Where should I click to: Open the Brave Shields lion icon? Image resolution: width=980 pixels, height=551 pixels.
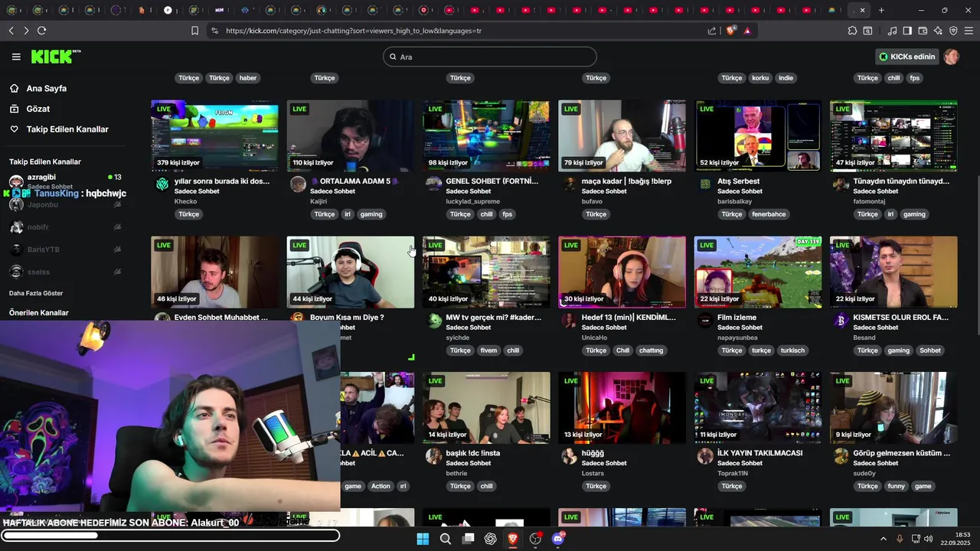(x=731, y=31)
